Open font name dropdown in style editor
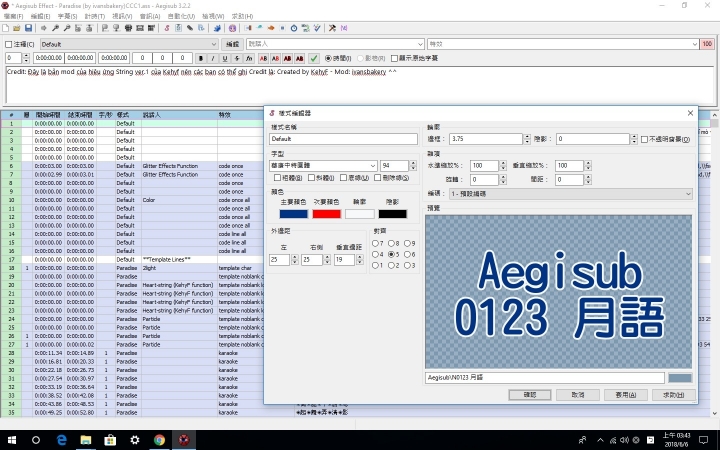Viewport: 720px width, 450px height. [373, 166]
